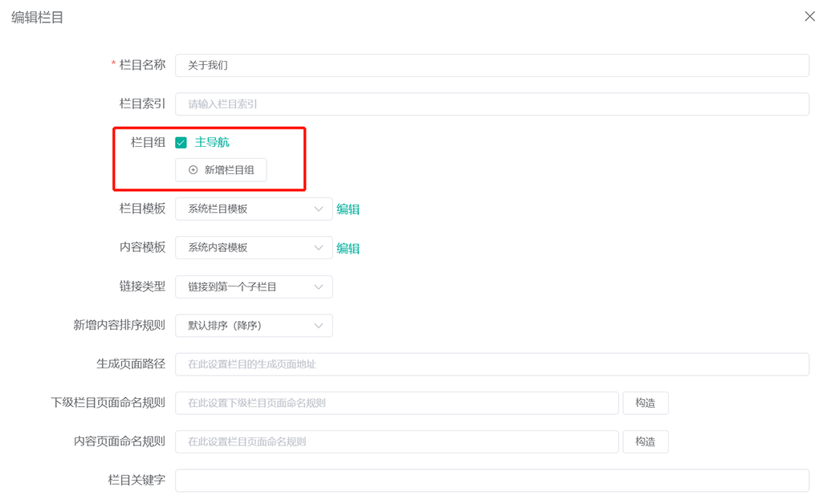This screenshot has height=504, width=822.
Task: Click the chevron arrow of 内容模板
Action: pyautogui.click(x=319, y=248)
